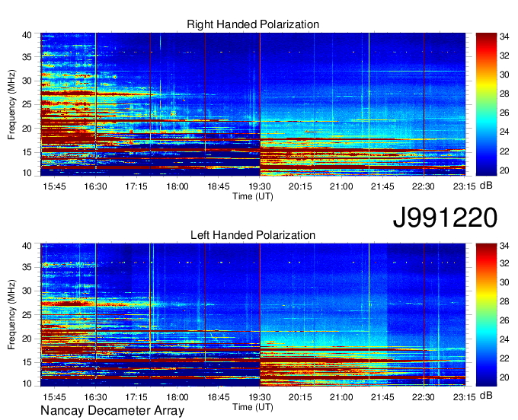Viewport: 518px width, 420px height.
Task: Click the top plot's 'Frequency (MHz)' label
Action: pos(11,104)
